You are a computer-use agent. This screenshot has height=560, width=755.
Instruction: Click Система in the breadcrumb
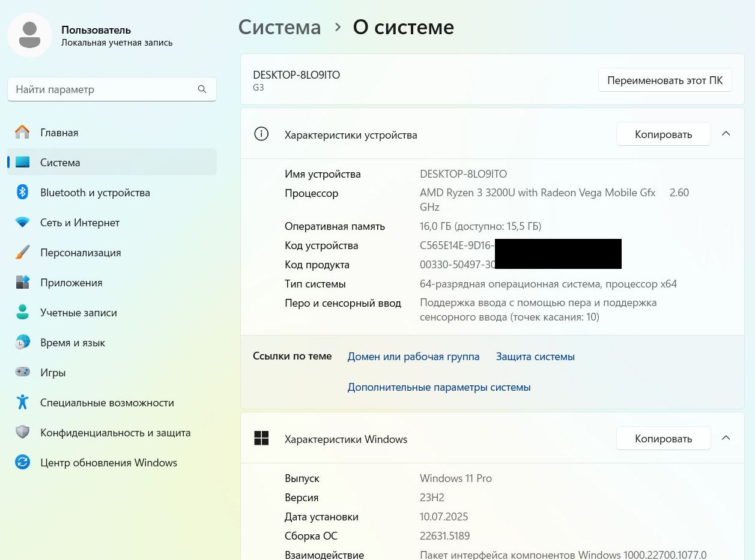click(x=280, y=27)
